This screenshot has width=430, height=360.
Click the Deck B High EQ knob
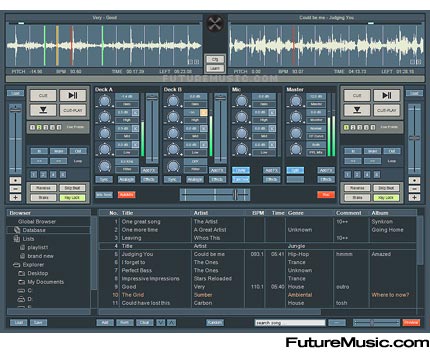173,117
